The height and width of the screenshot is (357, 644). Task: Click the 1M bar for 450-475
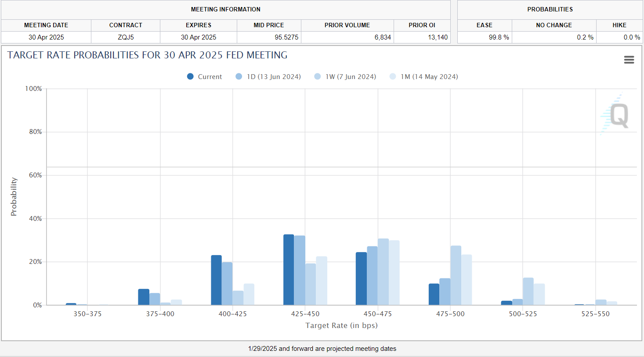394,273
